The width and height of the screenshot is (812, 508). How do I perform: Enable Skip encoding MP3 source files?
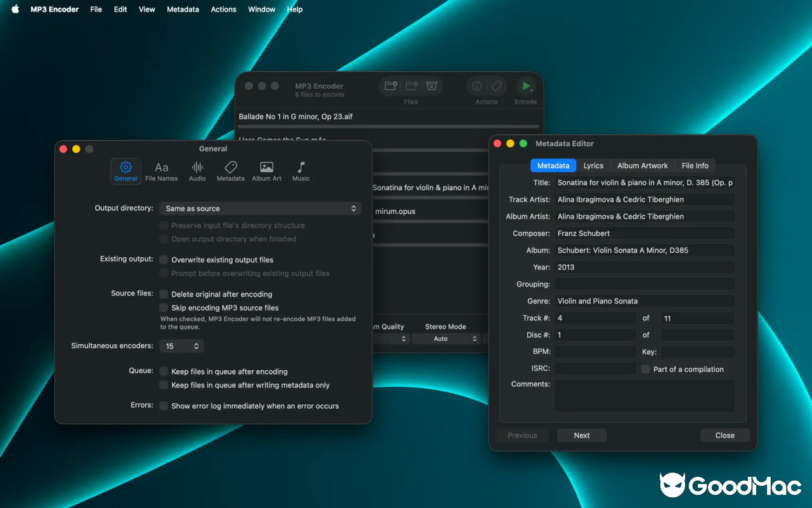coord(164,307)
